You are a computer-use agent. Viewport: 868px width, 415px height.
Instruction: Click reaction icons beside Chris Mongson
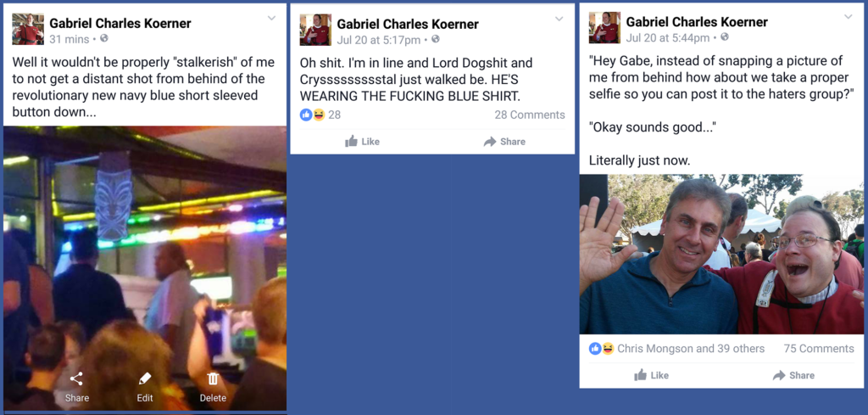[602, 349]
